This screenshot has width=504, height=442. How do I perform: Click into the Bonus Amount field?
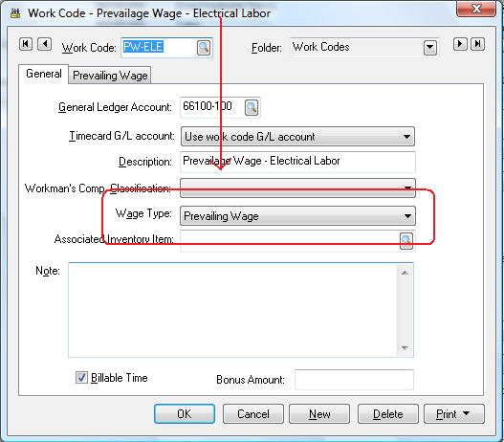pyautogui.click(x=354, y=380)
